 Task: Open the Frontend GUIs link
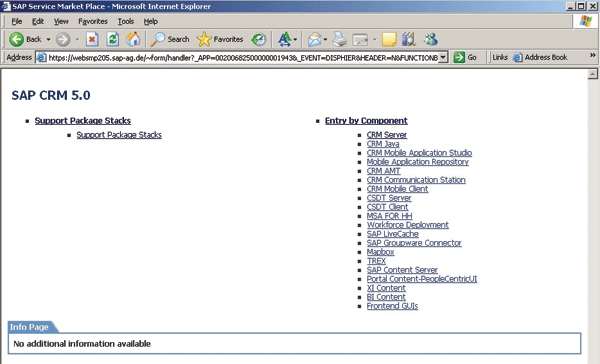click(x=392, y=306)
